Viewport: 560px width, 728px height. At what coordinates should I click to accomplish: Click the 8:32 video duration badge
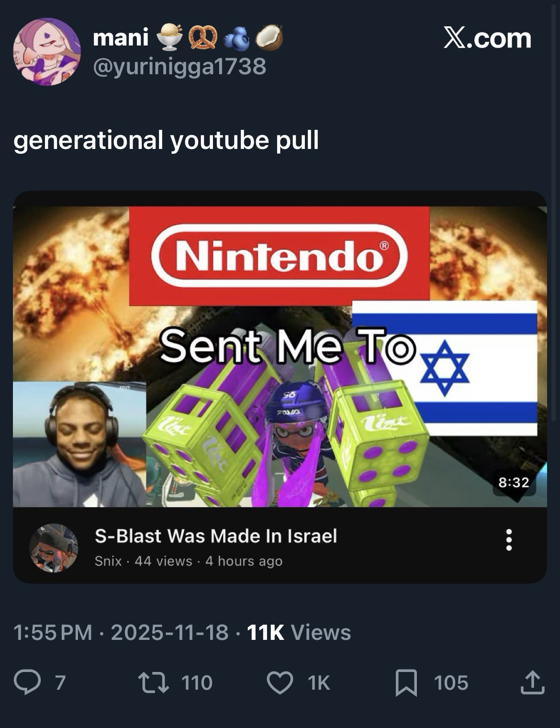(x=514, y=482)
